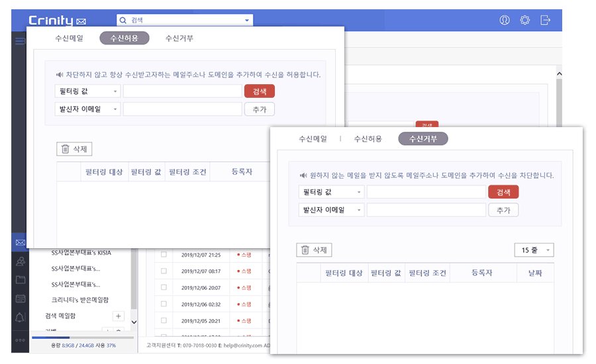Open 발신자 이메일 dropdown in 수신거부 panel
This screenshot has height=364, width=596.
pos(331,210)
